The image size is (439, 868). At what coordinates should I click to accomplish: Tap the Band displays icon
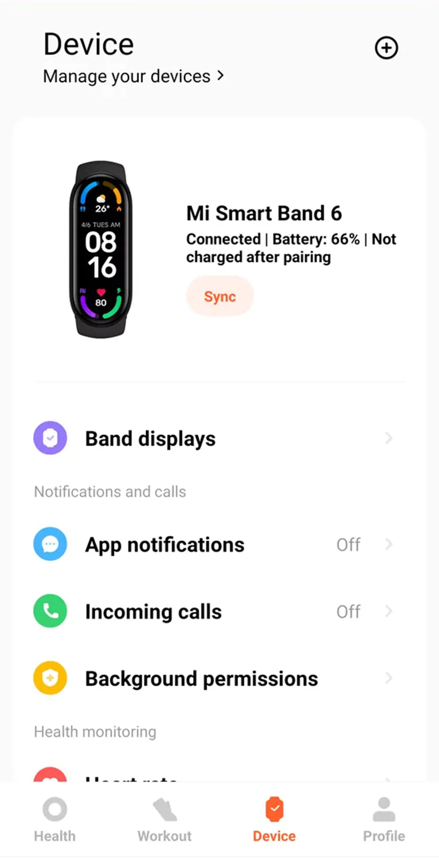(50, 438)
